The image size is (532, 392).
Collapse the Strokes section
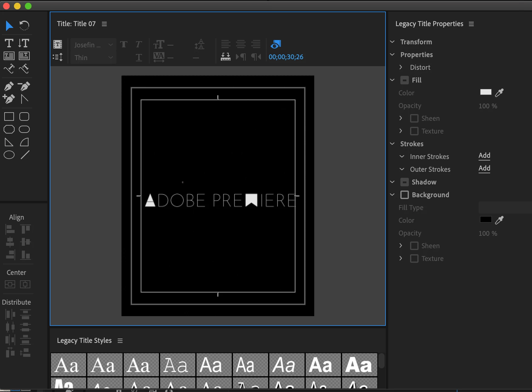click(392, 144)
